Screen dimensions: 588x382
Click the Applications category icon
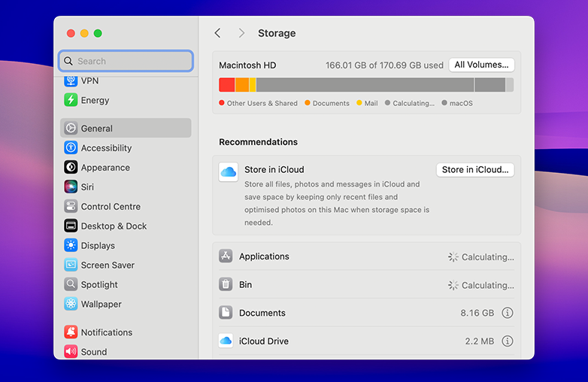coord(226,256)
